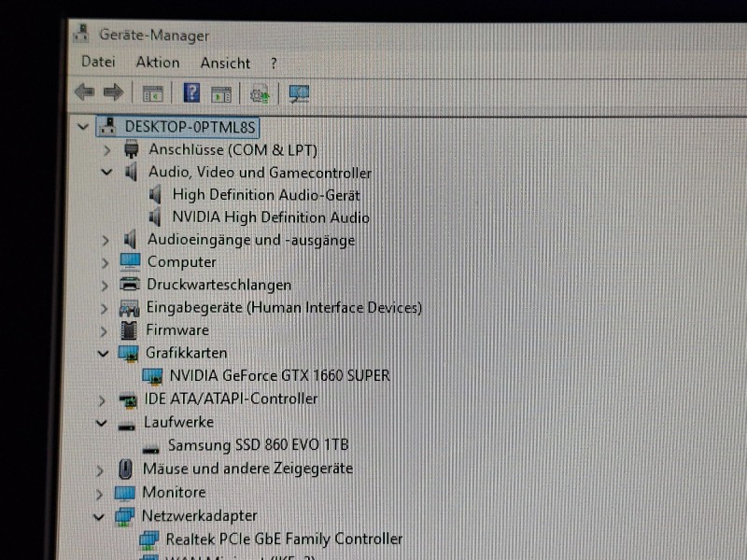Select the Realtek PCIe GbE Family Controller
The image size is (747, 560).
click(284, 539)
